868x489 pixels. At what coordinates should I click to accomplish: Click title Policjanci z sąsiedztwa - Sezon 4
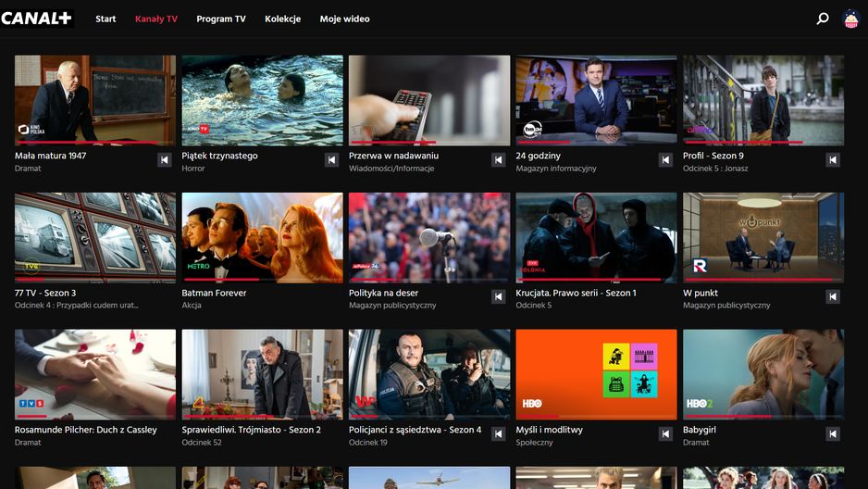pyautogui.click(x=415, y=430)
